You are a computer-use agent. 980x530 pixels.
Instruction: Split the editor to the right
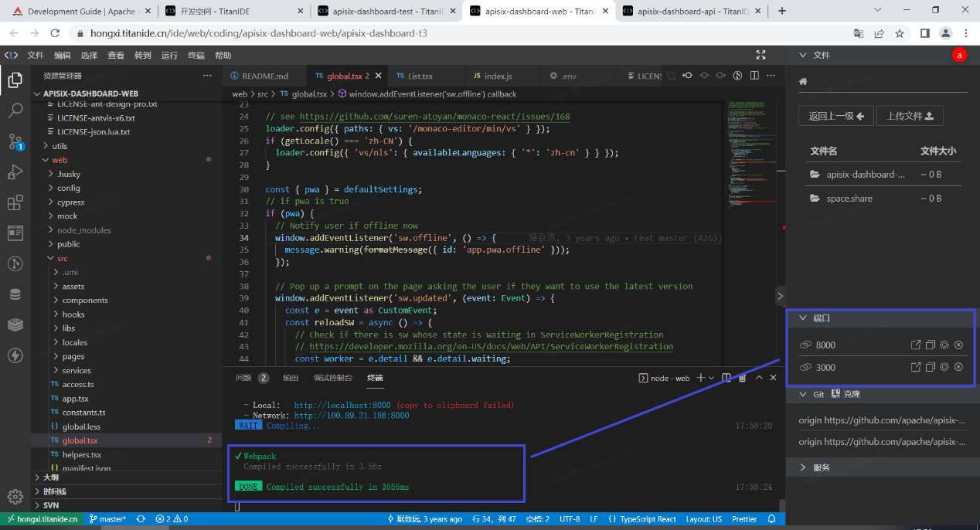(754, 76)
